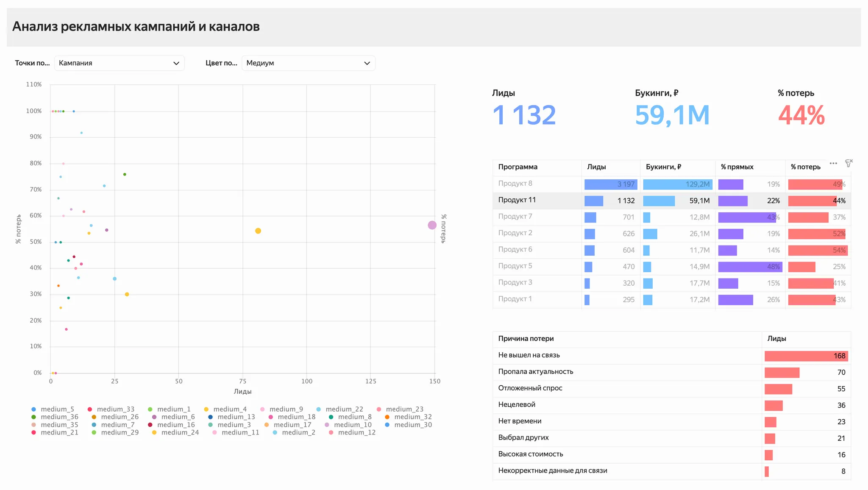
Task: Clear the program table filter icon
Action: point(849,163)
